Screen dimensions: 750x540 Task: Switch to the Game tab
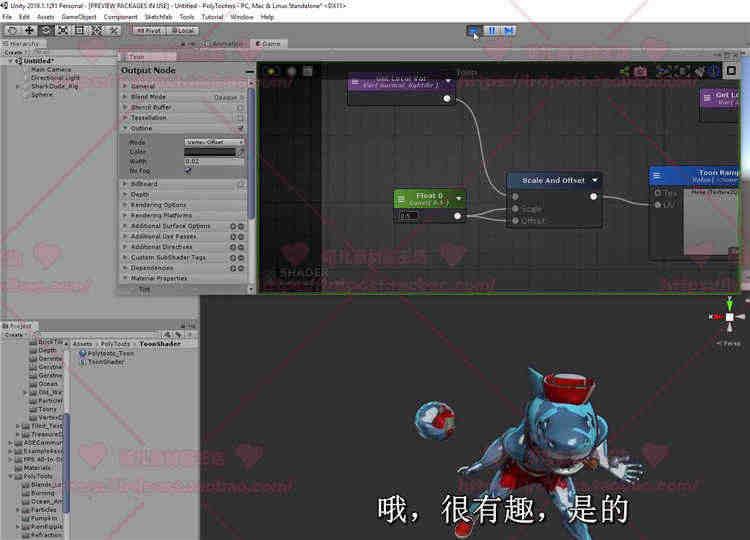tap(268, 44)
